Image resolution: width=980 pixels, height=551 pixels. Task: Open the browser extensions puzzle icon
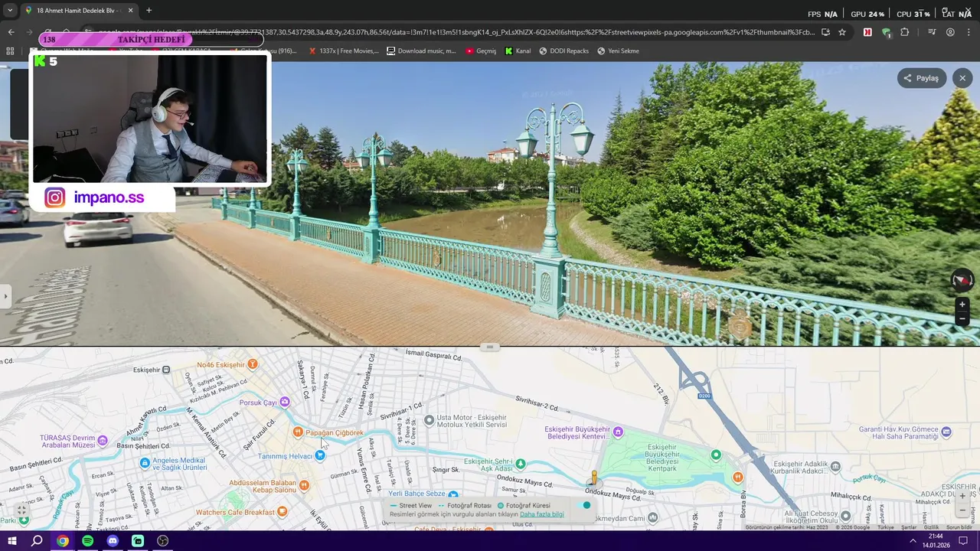click(x=905, y=32)
